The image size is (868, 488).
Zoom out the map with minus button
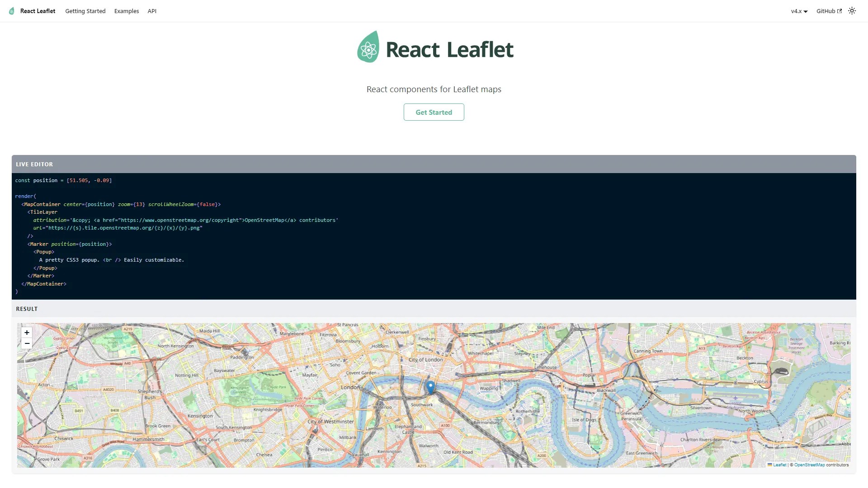[x=27, y=343]
